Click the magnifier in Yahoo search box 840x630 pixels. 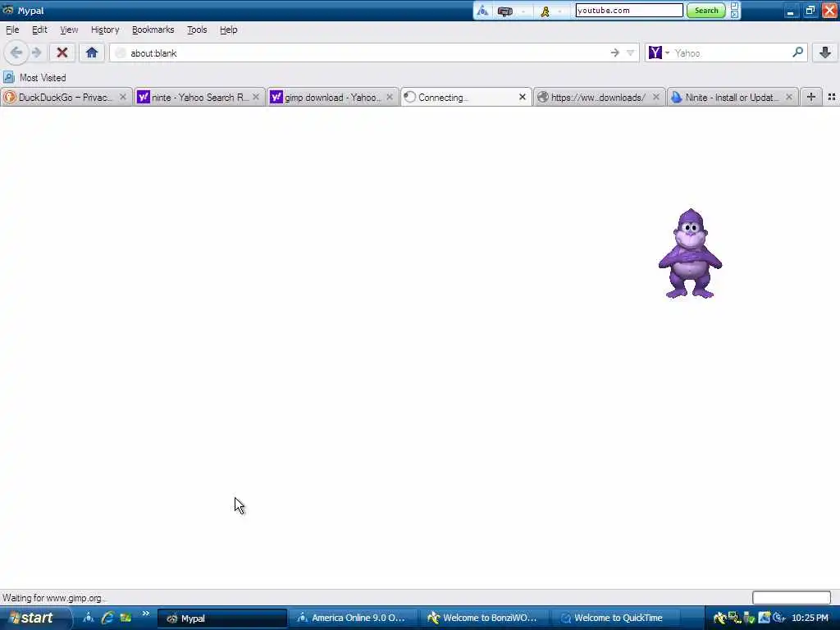tap(797, 52)
